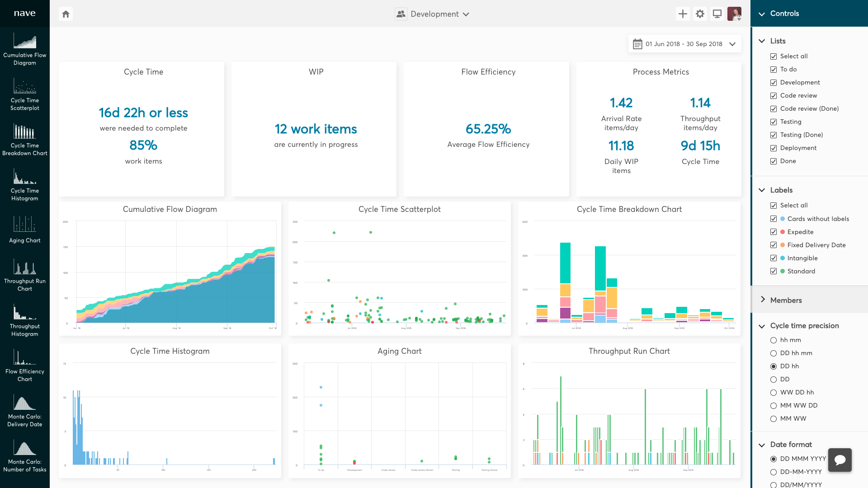Image resolution: width=868 pixels, height=488 pixels.
Task: Click the home navigation button
Action: point(66,13)
